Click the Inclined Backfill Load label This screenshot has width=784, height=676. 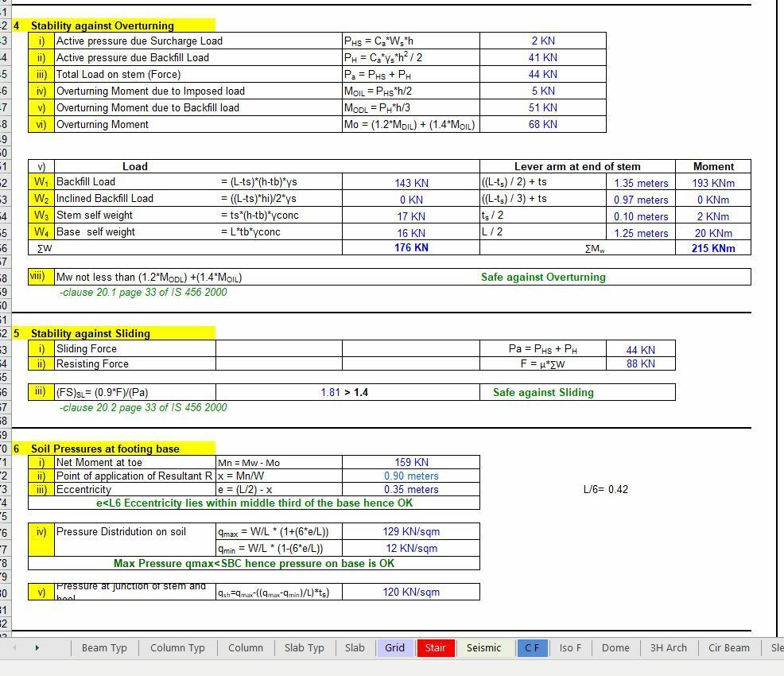tap(104, 199)
